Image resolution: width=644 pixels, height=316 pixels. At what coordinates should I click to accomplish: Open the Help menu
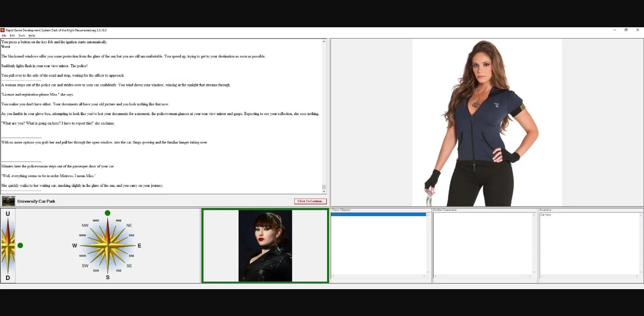(32, 36)
